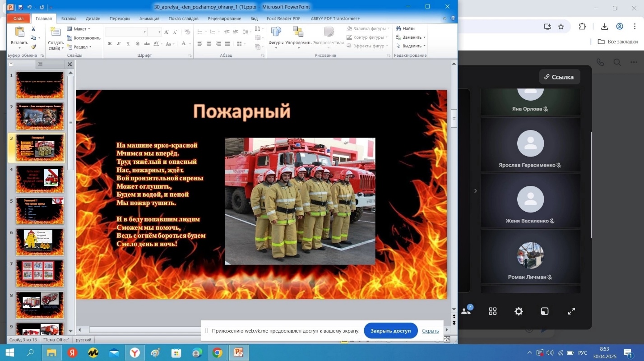Toggle Strikethrough (abc) formatting
This screenshot has width=644, height=361.
click(147, 44)
